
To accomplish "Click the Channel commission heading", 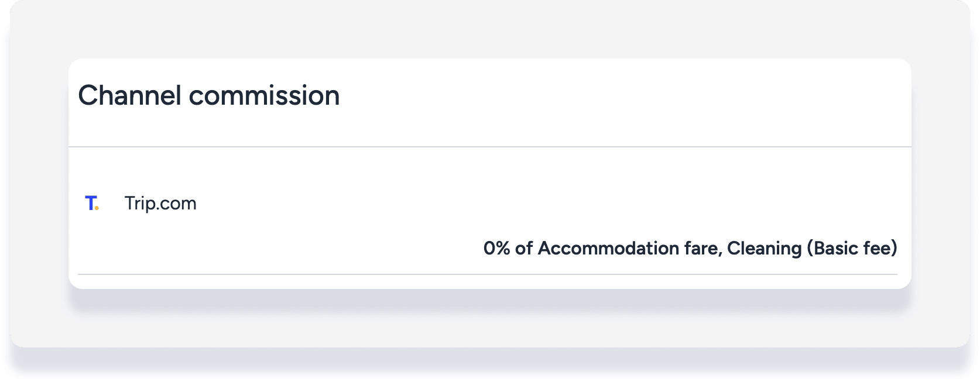I will (208, 95).
